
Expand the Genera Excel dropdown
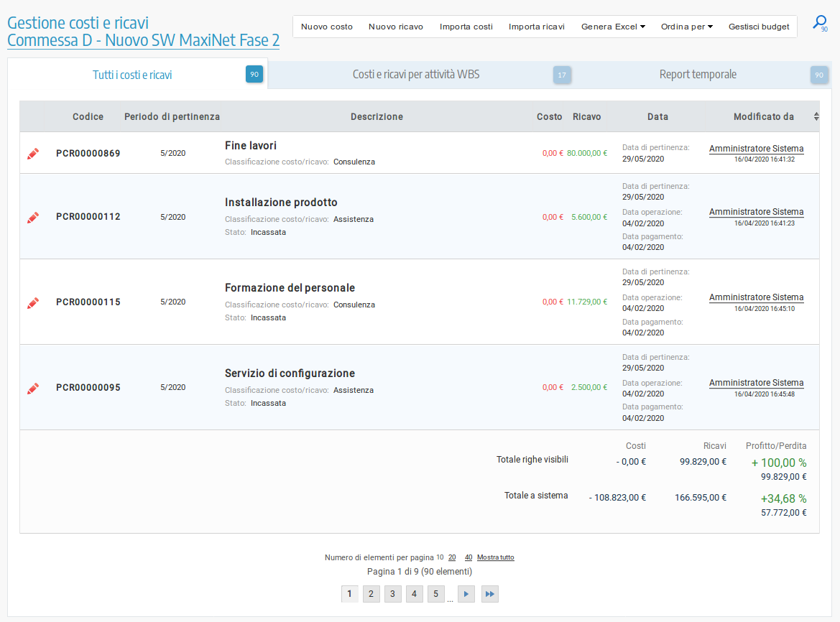pos(613,27)
